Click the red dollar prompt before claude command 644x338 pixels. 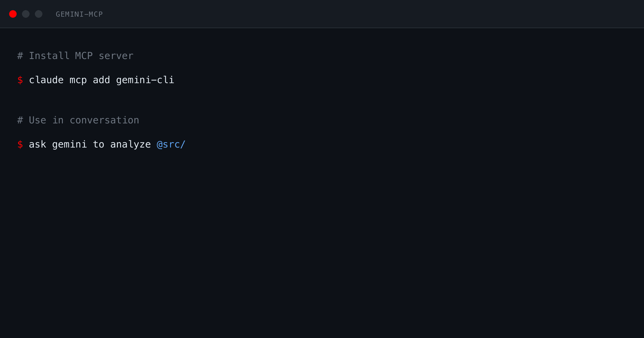[20, 80]
